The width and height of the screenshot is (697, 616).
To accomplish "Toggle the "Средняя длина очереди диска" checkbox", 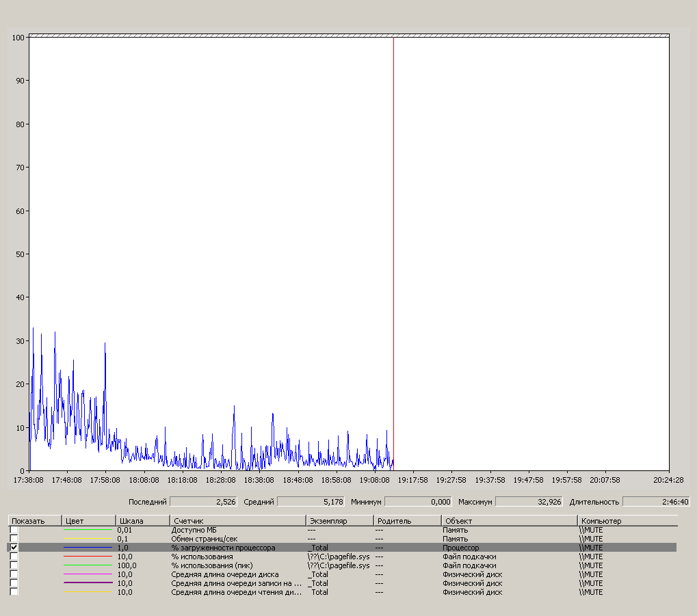I will pos(14,574).
